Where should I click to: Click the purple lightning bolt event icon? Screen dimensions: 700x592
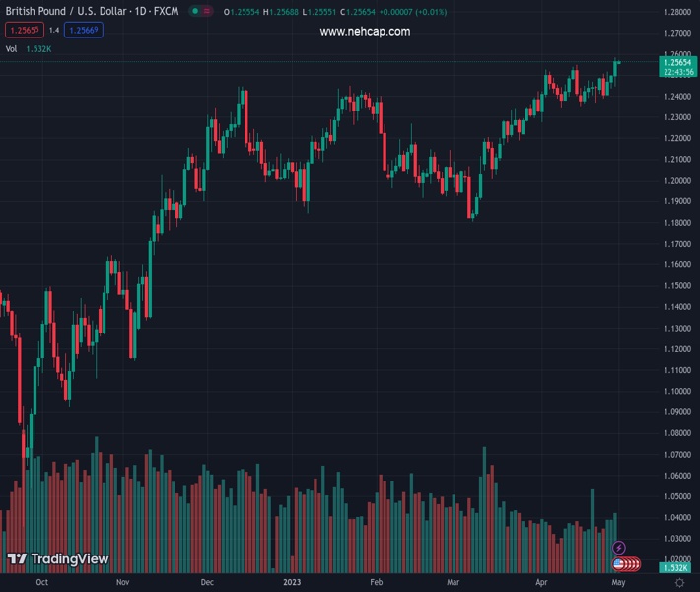pyautogui.click(x=619, y=547)
